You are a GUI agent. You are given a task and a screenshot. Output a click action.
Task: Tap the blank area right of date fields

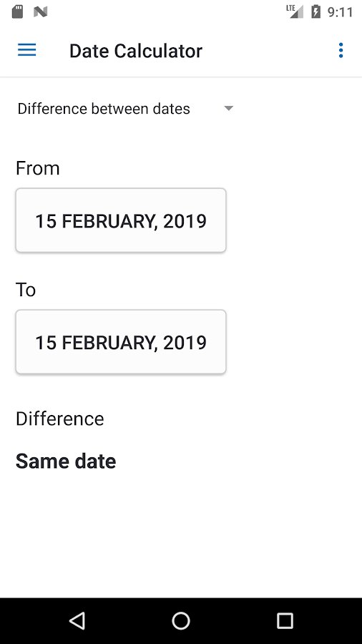coord(293,281)
